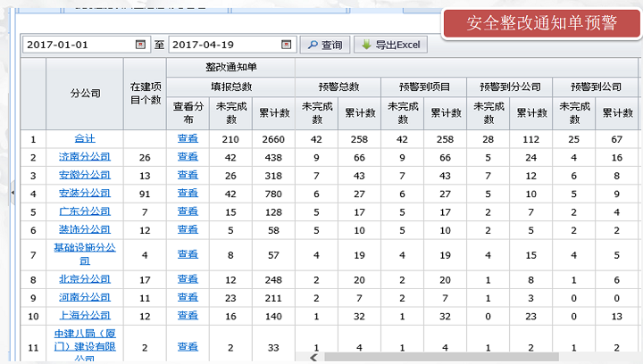The height and width of the screenshot is (364, 643).
Task: Click 查看 in the 上海分公司 row
Action: coord(188,316)
